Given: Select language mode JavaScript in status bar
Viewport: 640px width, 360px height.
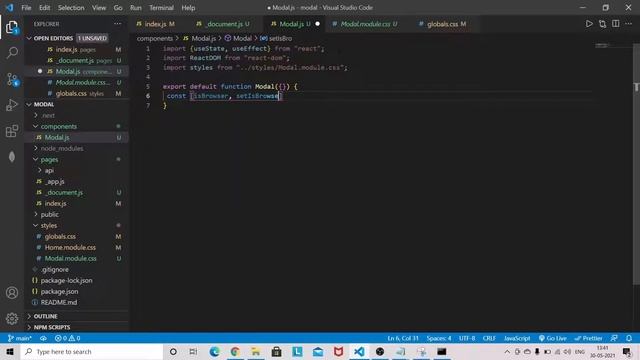Looking at the screenshot, I should (x=517, y=338).
